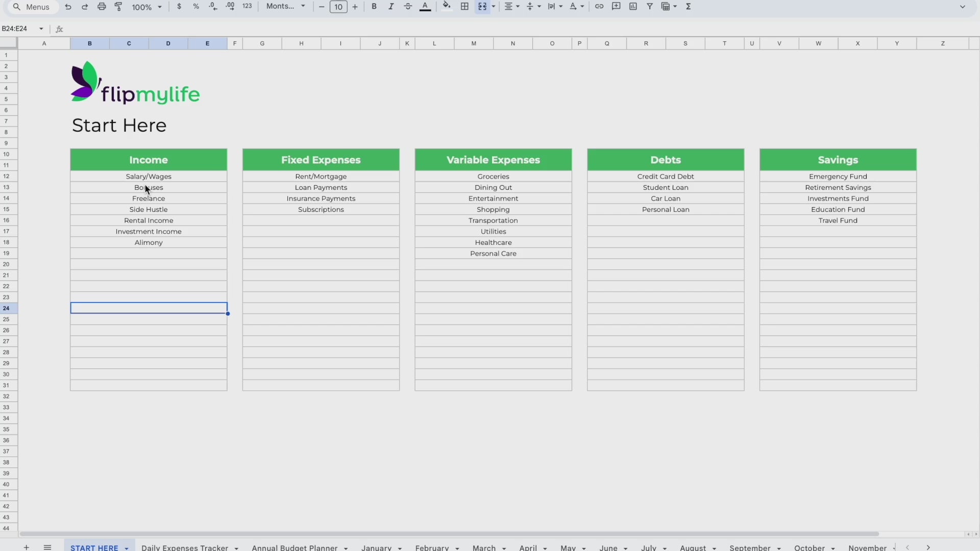Open the name box dropdown arrow

(x=41, y=29)
